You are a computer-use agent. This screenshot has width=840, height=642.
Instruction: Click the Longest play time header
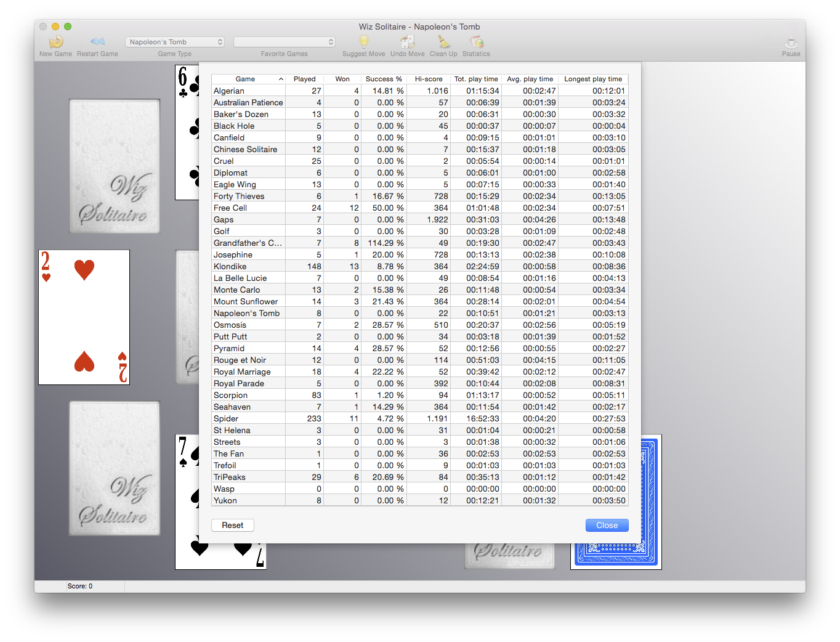592,79
